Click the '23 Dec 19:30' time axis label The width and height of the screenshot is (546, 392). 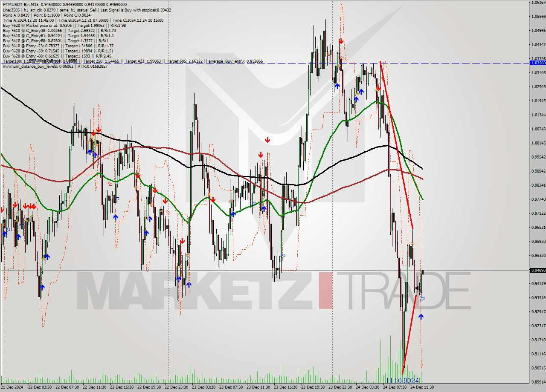click(313, 387)
